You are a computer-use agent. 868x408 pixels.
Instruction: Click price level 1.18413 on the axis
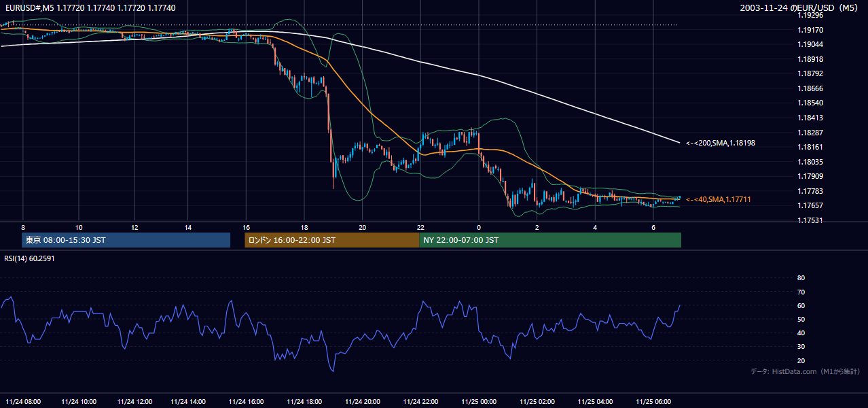(810, 118)
